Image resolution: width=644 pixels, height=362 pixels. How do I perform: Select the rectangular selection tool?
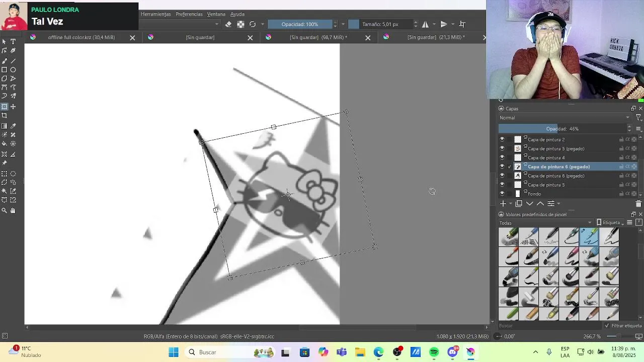5,173
